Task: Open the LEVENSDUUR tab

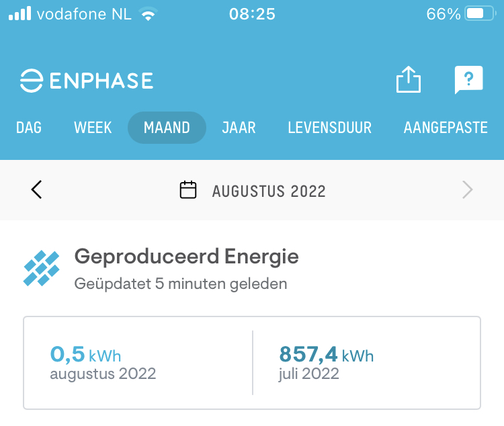Action: click(329, 128)
